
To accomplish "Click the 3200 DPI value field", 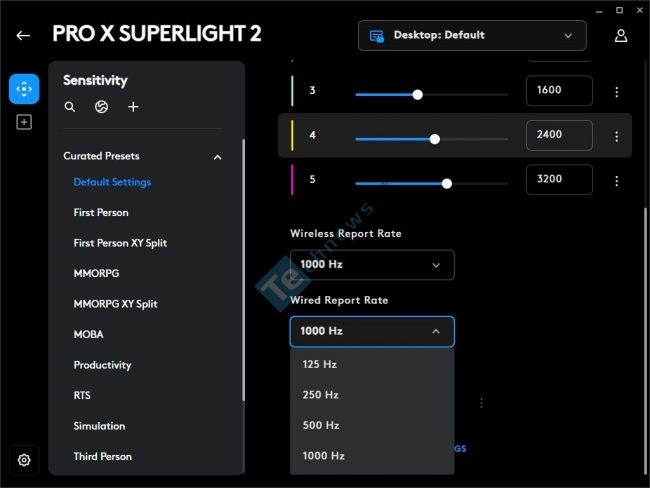I will [559, 180].
